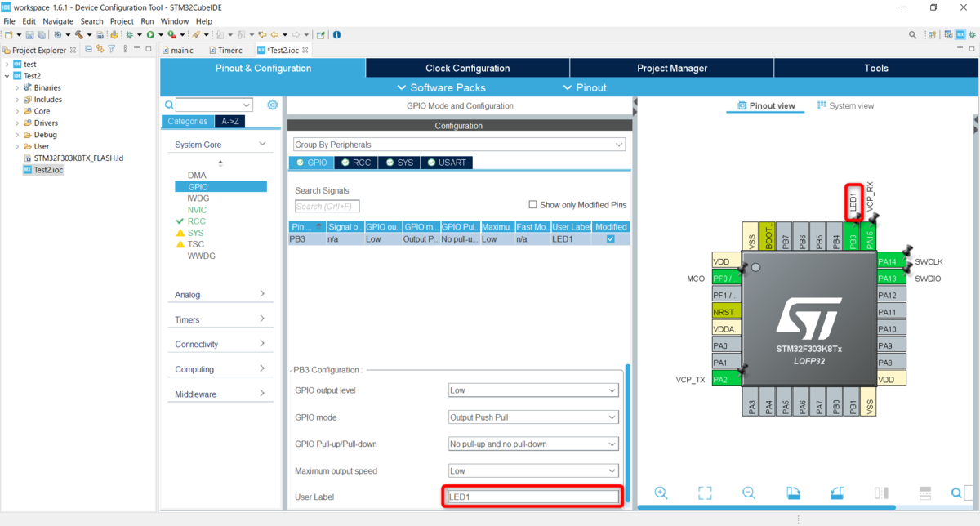Open GPIO Pull-up/Pull-down dropdown
This screenshot has width=980, height=526.
point(533,444)
